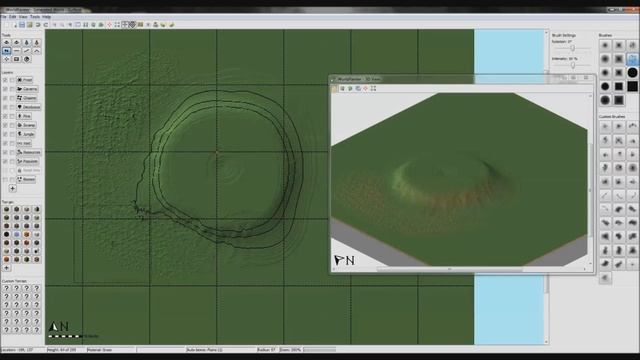This screenshot has width=640, height=360.
Task: Adjust the brush Intensity slider
Action: (572, 65)
